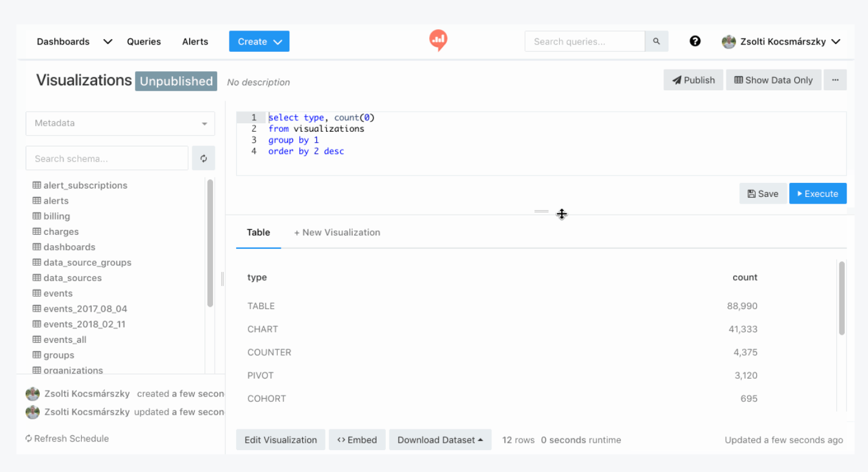The height and width of the screenshot is (472, 868).
Task: Click the vertical panel splitter handle
Action: click(x=222, y=279)
